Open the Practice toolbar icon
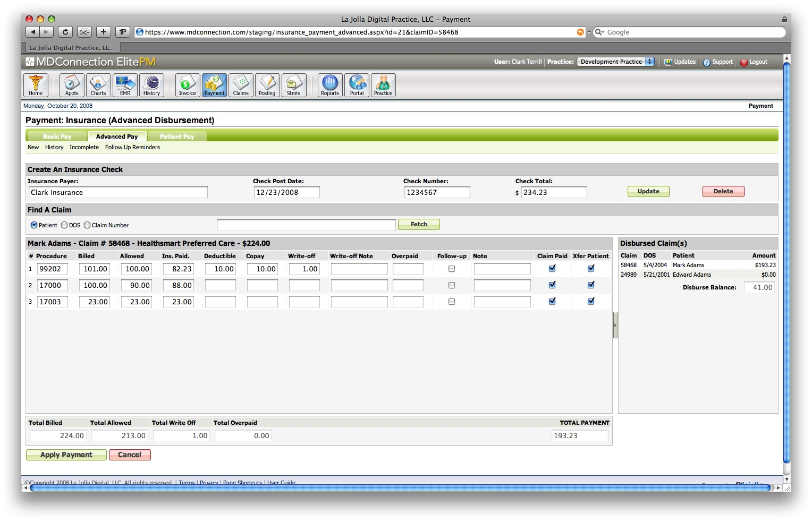This screenshot has height=521, width=812. coord(383,85)
